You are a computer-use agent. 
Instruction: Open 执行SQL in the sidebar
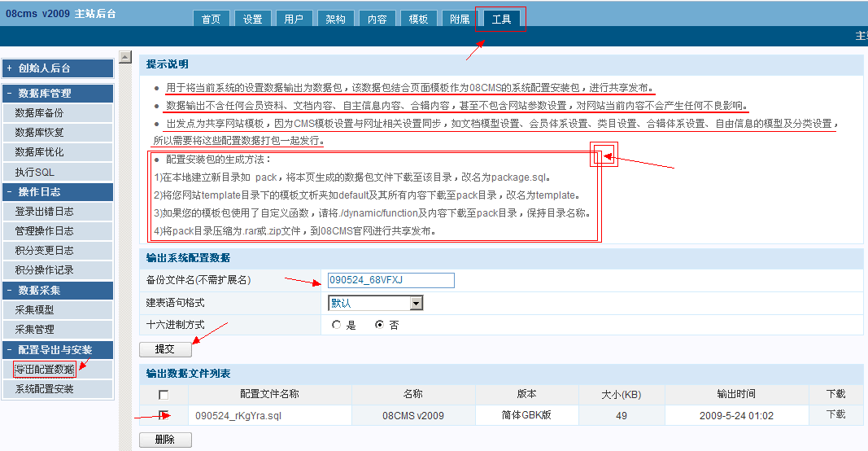[x=58, y=172]
